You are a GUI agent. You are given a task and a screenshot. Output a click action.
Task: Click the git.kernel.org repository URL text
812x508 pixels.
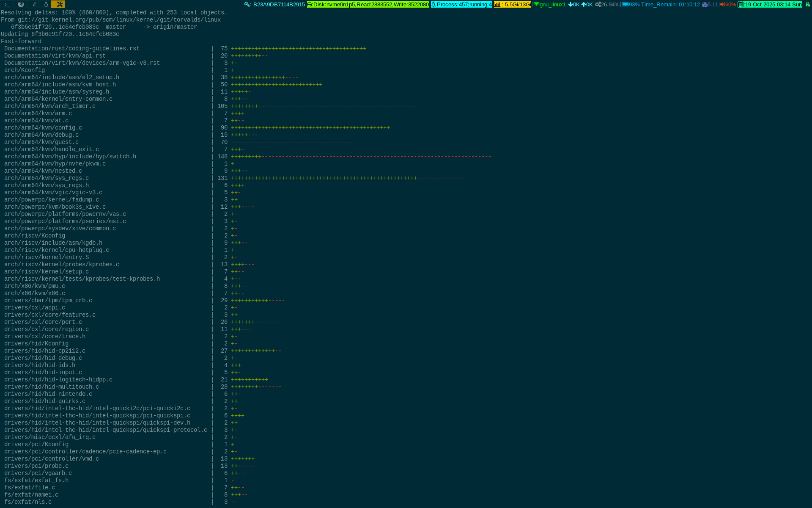(x=119, y=20)
